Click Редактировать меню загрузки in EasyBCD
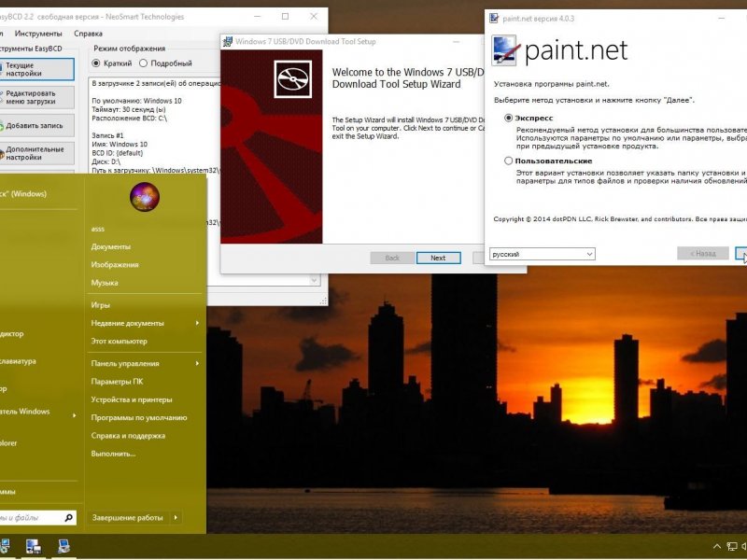The image size is (747, 560). [36, 97]
